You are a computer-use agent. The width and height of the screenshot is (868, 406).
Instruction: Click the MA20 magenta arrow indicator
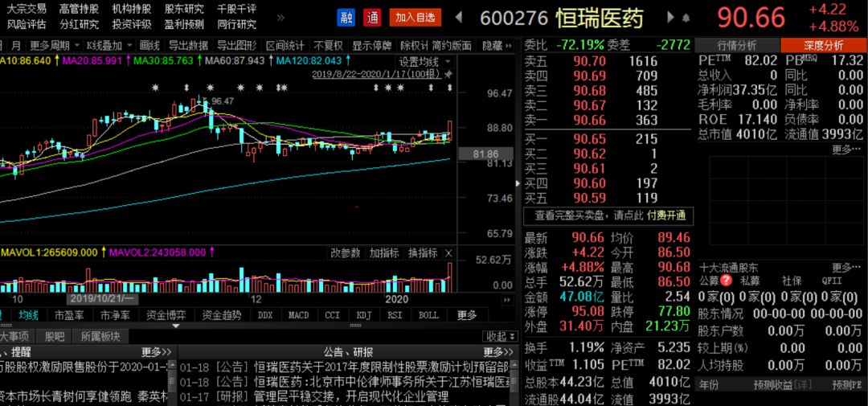coord(127,60)
